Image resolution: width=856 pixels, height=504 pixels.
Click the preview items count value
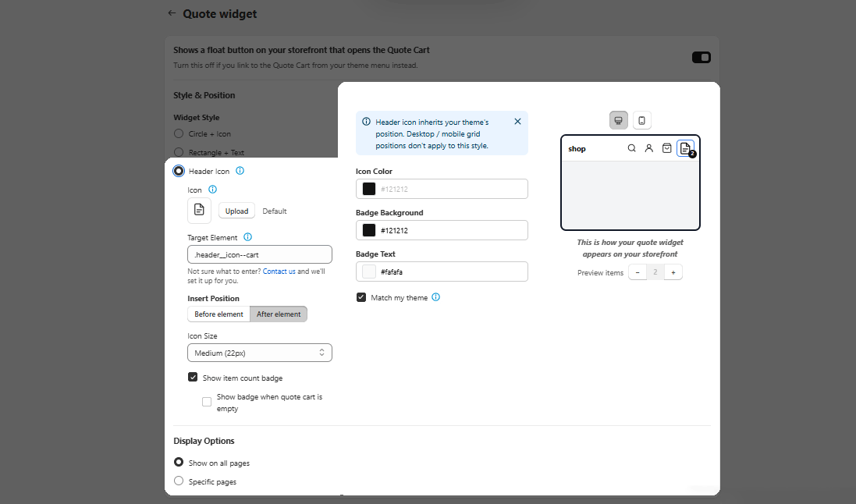655,272
